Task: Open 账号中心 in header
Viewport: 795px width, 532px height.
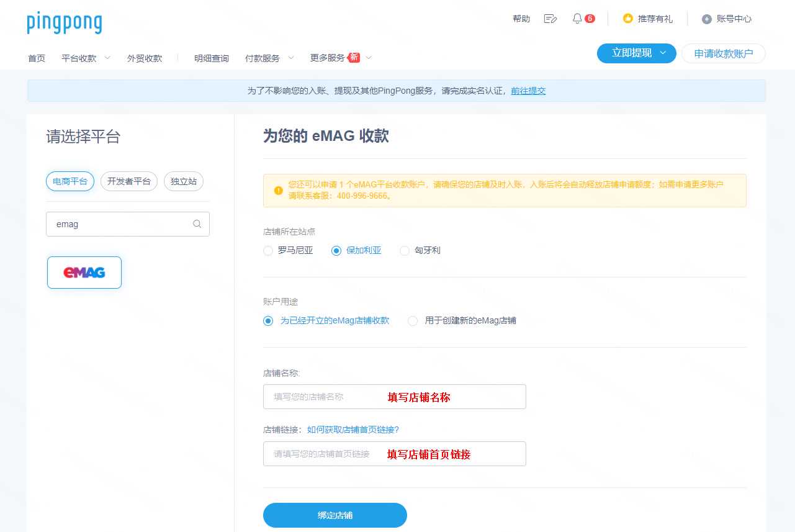Action: (x=734, y=19)
